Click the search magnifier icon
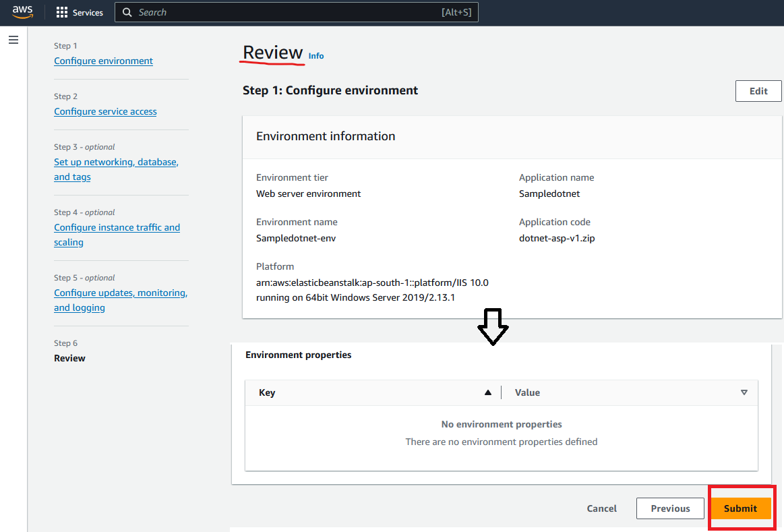The image size is (784, 532). [x=127, y=12]
